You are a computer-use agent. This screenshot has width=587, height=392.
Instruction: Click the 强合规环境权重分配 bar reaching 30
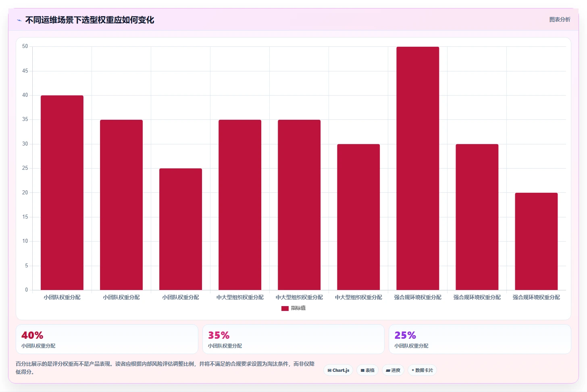pos(477,217)
